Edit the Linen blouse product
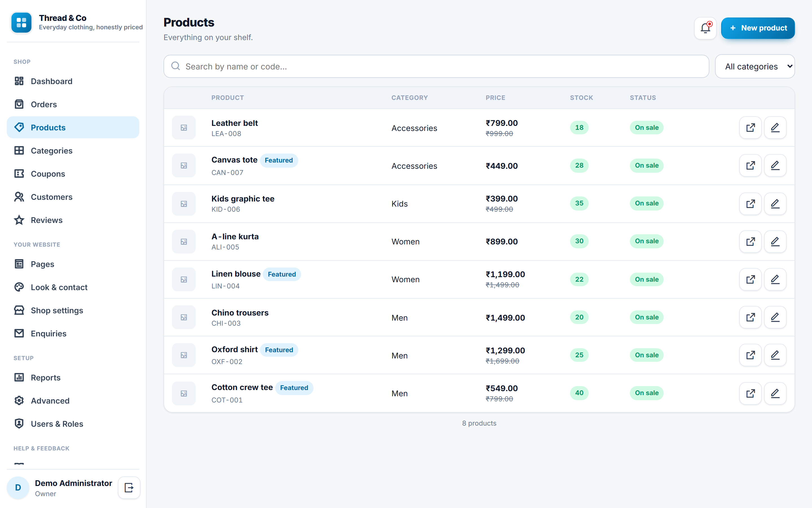Image resolution: width=812 pixels, height=508 pixels. [x=775, y=279]
